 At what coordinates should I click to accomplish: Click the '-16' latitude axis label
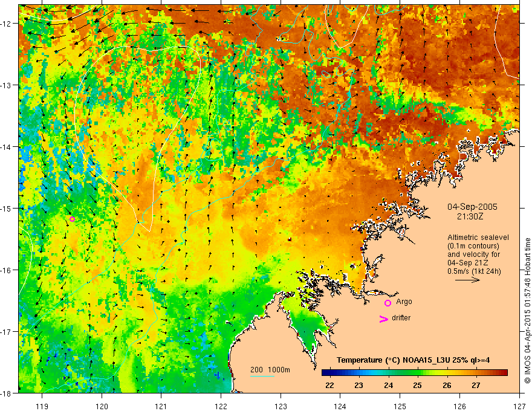coord(7,270)
